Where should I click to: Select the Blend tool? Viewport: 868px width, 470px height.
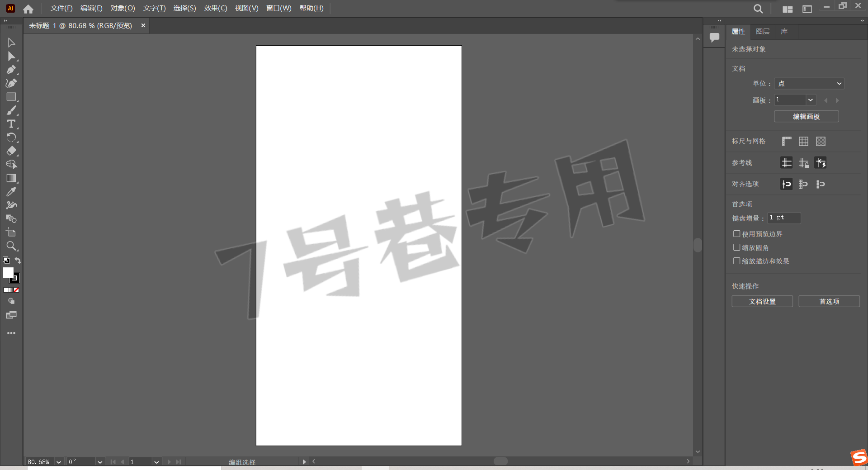(11, 219)
